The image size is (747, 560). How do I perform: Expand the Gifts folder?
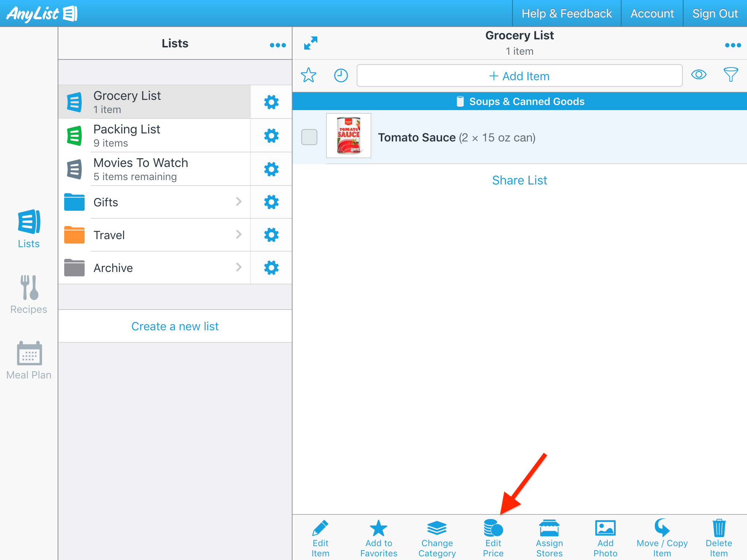point(154,202)
